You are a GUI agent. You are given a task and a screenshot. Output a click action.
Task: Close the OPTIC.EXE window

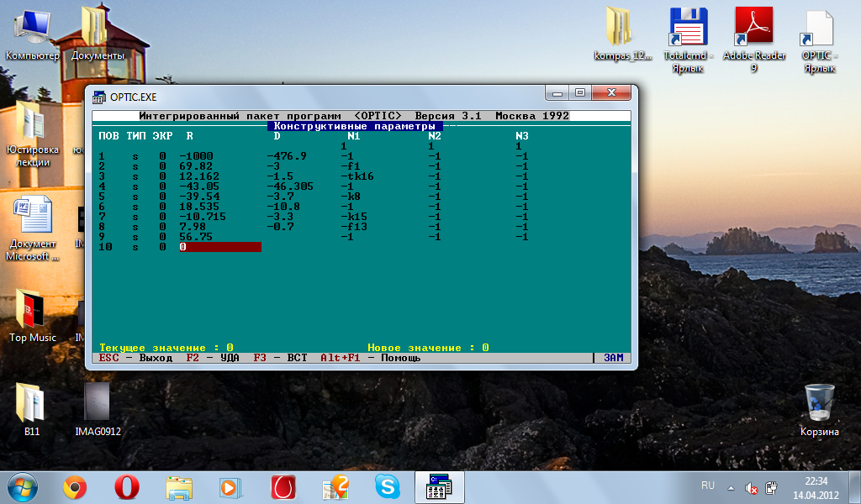point(612,92)
